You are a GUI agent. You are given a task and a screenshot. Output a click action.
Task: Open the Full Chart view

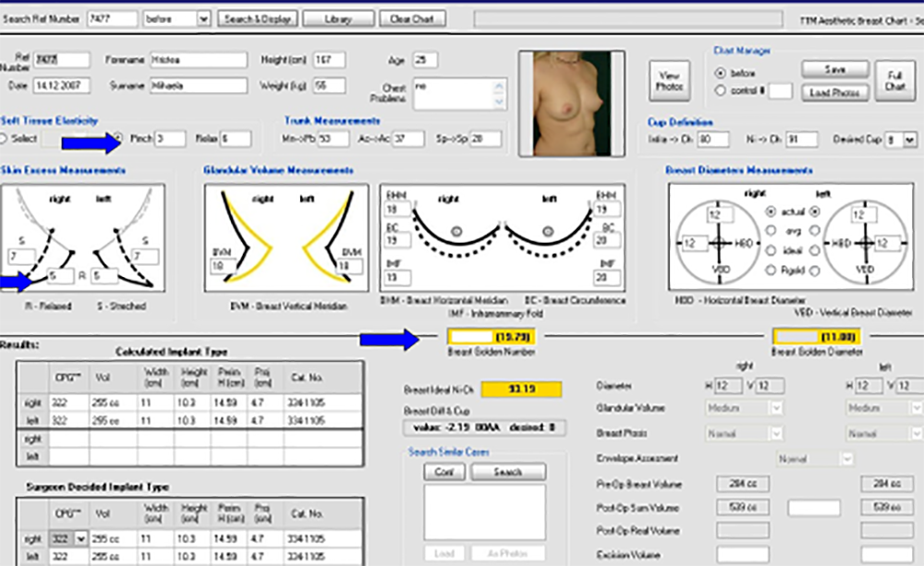[x=894, y=80]
